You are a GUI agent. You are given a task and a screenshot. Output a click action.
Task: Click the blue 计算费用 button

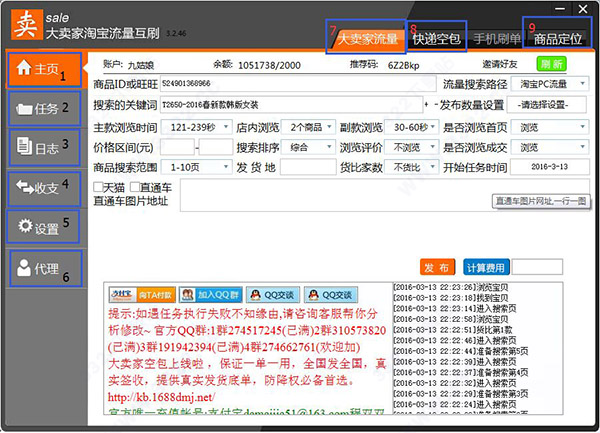[486, 267]
